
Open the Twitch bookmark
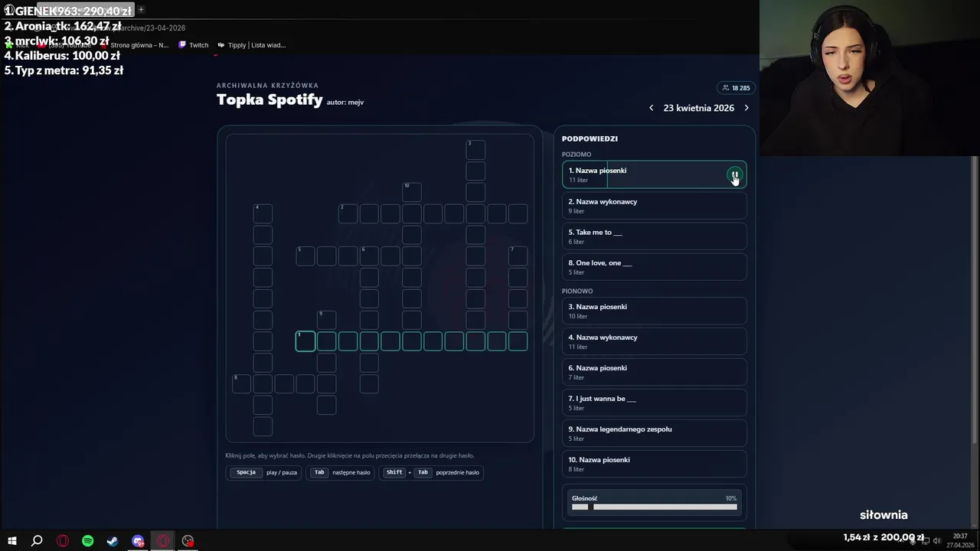coord(193,45)
